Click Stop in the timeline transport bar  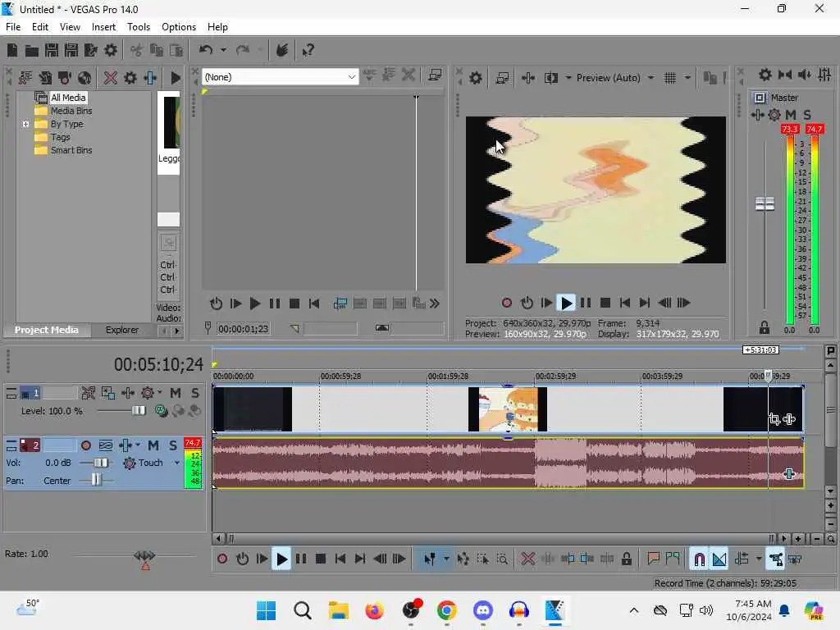(321, 559)
